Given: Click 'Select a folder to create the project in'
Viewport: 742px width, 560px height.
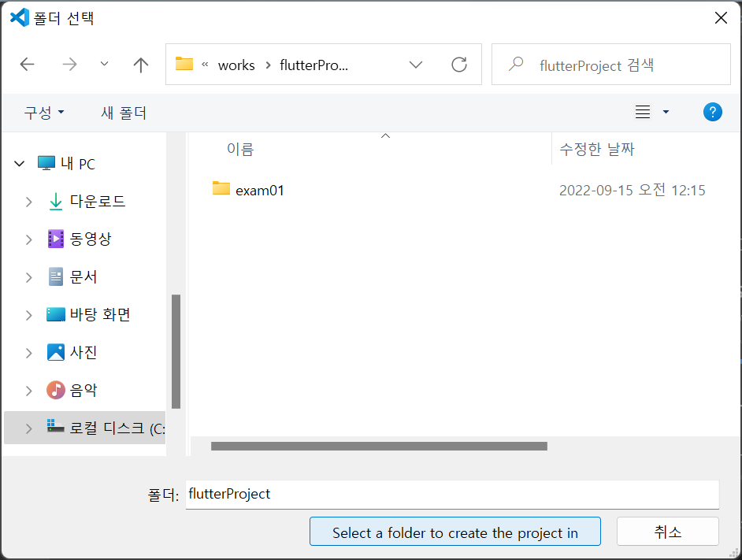Looking at the screenshot, I should click(455, 532).
